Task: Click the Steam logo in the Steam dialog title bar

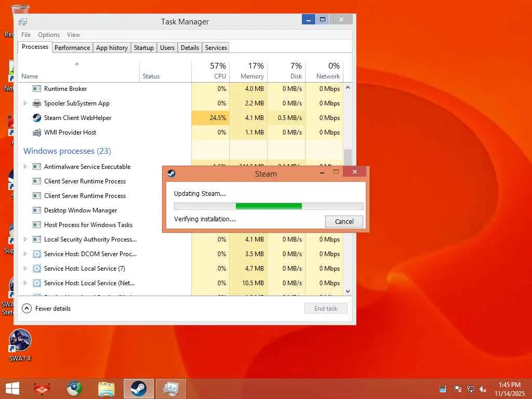Action: click(x=171, y=174)
